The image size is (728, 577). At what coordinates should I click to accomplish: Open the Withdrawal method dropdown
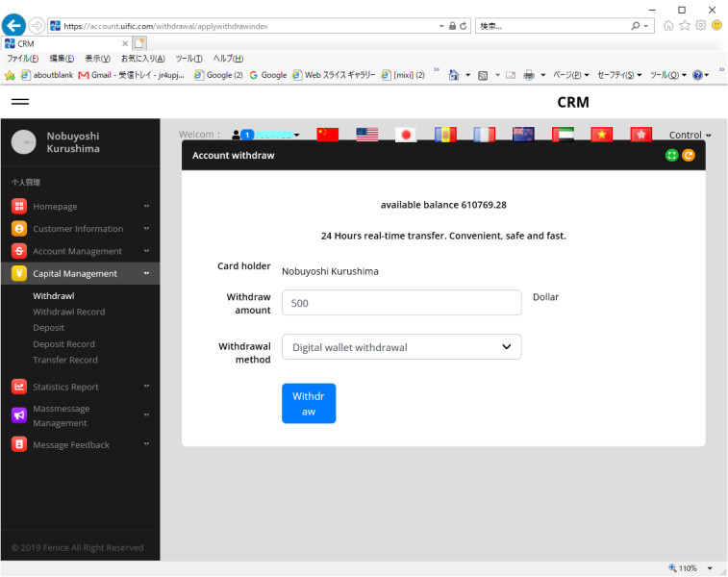click(401, 347)
